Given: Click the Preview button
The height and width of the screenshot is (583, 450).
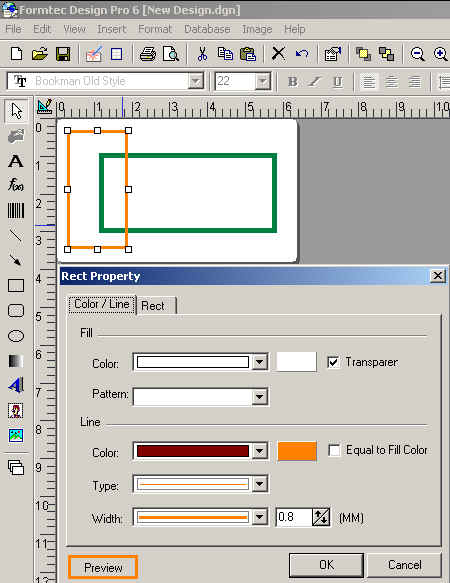Looking at the screenshot, I should 103,567.
